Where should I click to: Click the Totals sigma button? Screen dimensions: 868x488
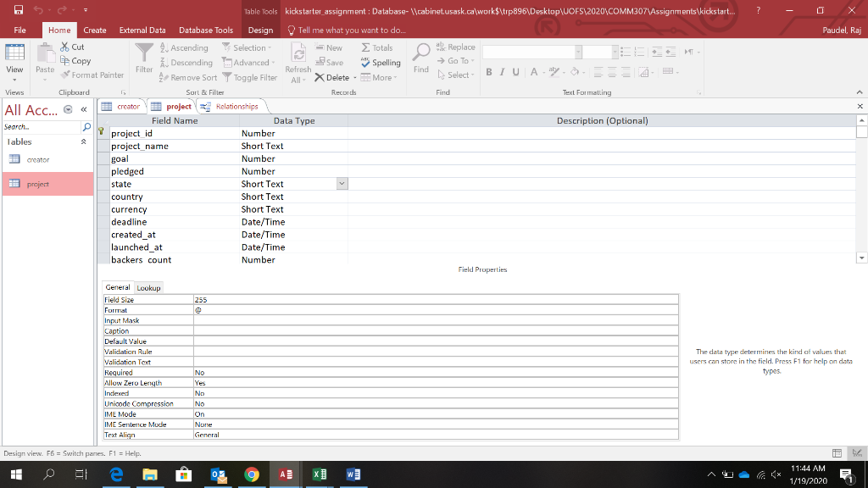pos(377,47)
